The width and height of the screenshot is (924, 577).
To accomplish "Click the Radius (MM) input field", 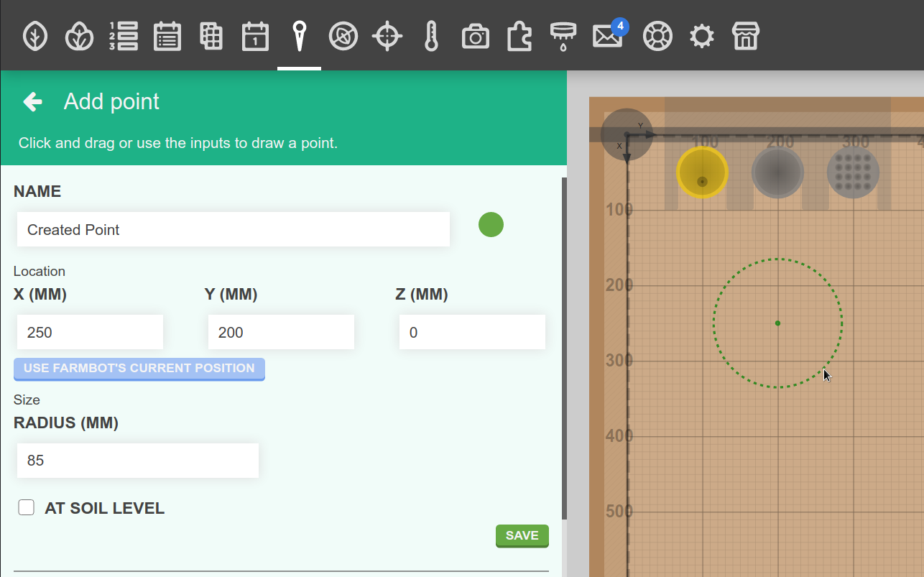I will click(x=137, y=461).
